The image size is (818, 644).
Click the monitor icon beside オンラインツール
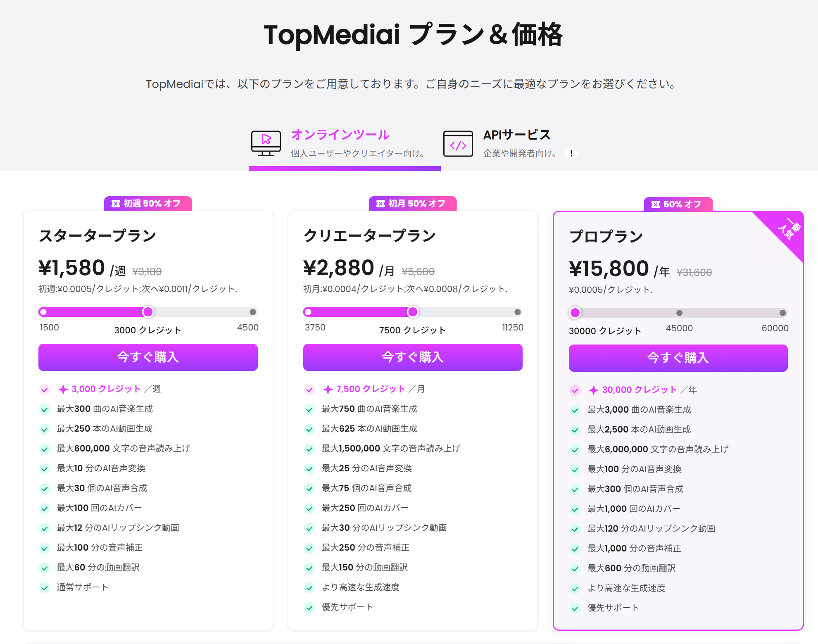(266, 143)
